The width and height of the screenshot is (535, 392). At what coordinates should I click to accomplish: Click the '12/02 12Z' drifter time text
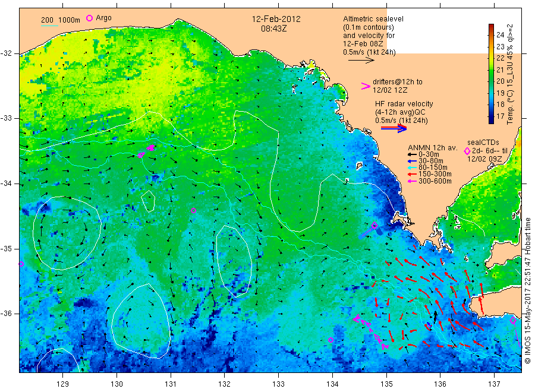(x=390, y=90)
